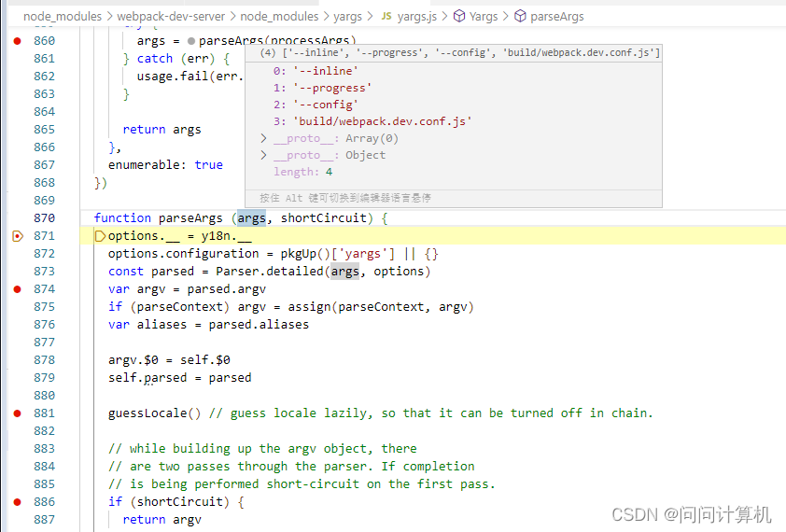Click the hover header array summary
This screenshot has width=786, height=532.
point(460,52)
